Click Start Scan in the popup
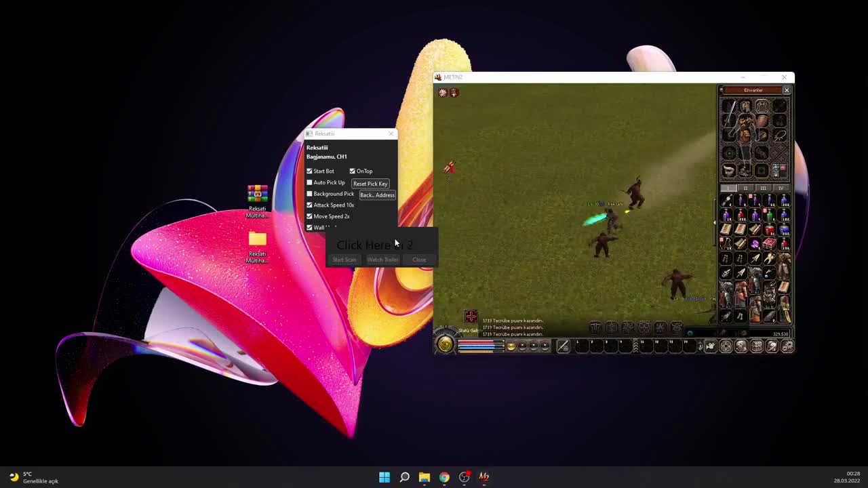Screen dimensions: 868x488 tap(344, 260)
